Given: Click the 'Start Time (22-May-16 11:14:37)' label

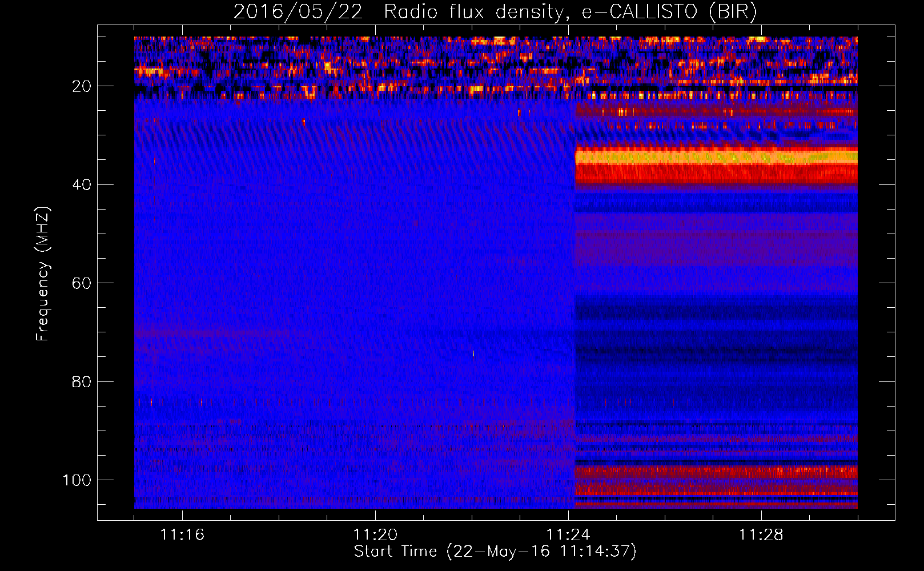Looking at the screenshot, I should (495, 552).
